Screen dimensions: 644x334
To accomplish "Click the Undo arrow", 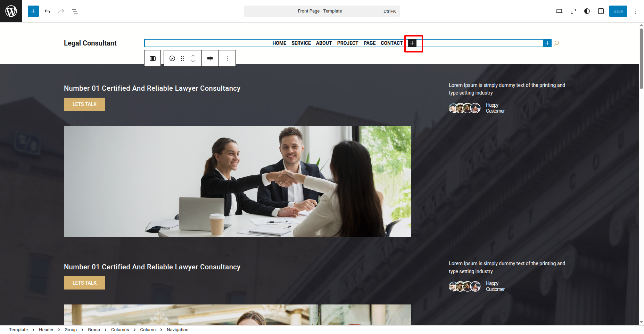I will [47, 11].
